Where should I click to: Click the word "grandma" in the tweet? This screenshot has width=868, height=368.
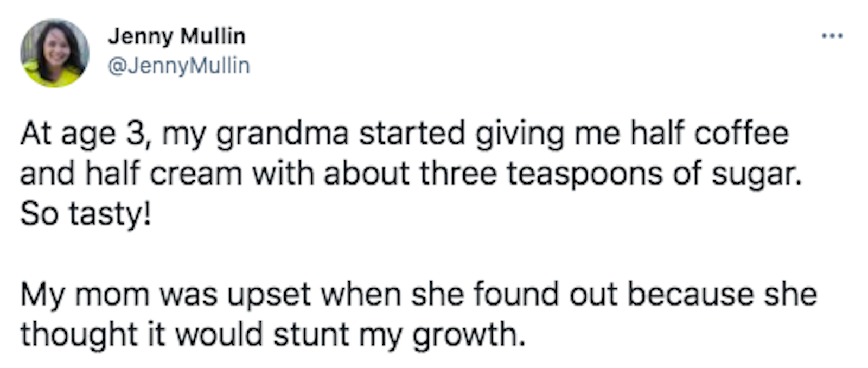[x=282, y=134]
